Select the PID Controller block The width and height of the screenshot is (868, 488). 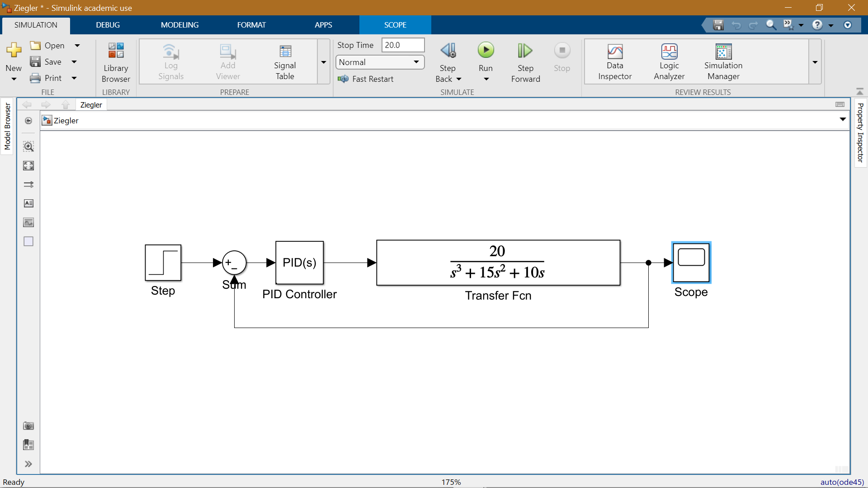(x=299, y=263)
